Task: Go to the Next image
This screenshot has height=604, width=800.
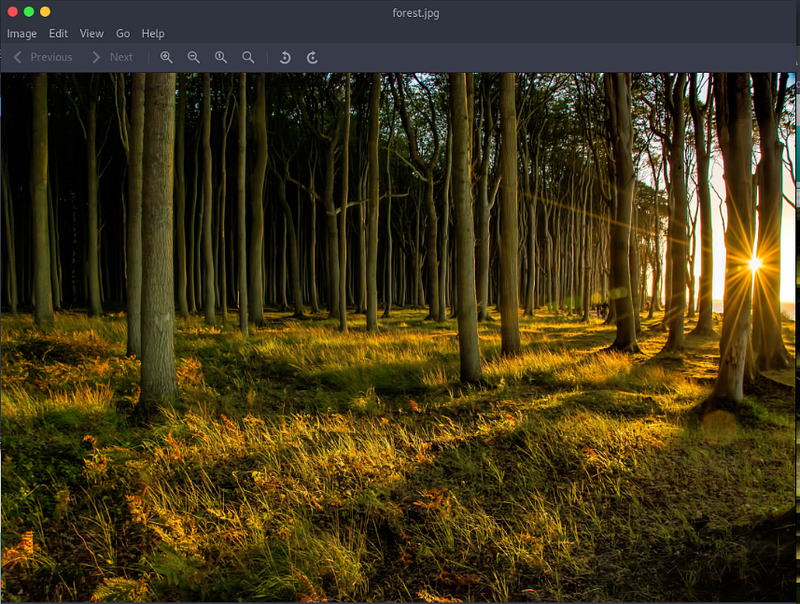Action: [112, 57]
